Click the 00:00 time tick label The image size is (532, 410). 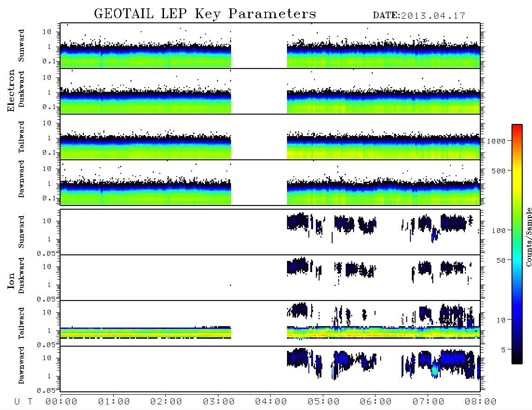[61, 402]
